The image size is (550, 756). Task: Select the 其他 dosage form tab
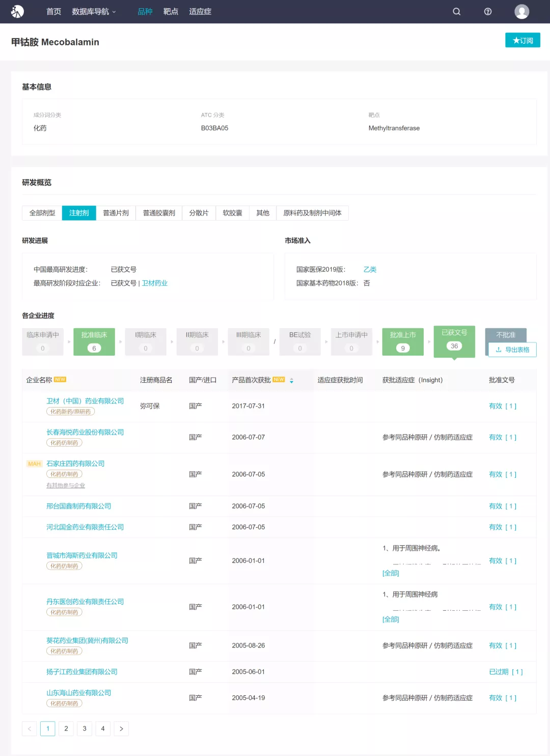click(x=263, y=213)
